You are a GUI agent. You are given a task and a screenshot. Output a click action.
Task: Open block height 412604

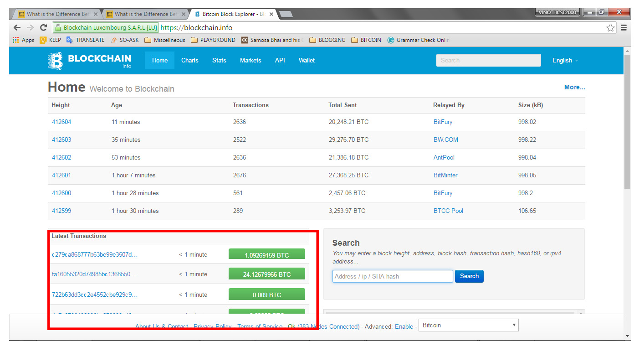click(61, 122)
